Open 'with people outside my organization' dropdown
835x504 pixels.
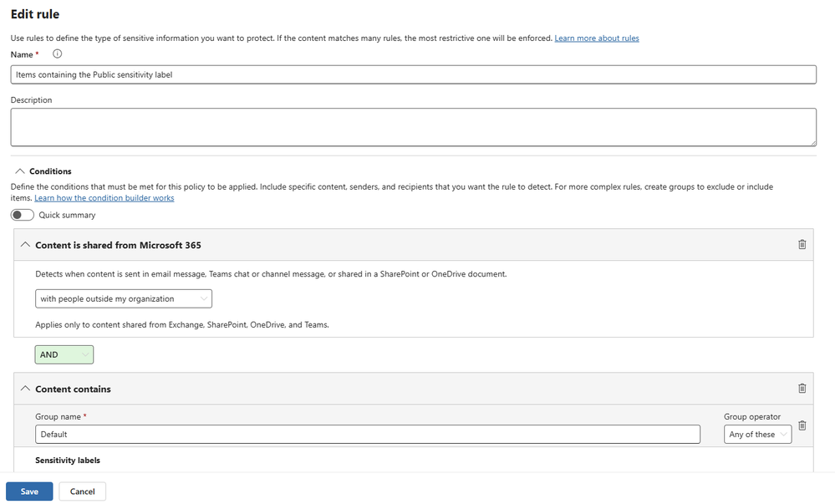[x=124, y=298]
